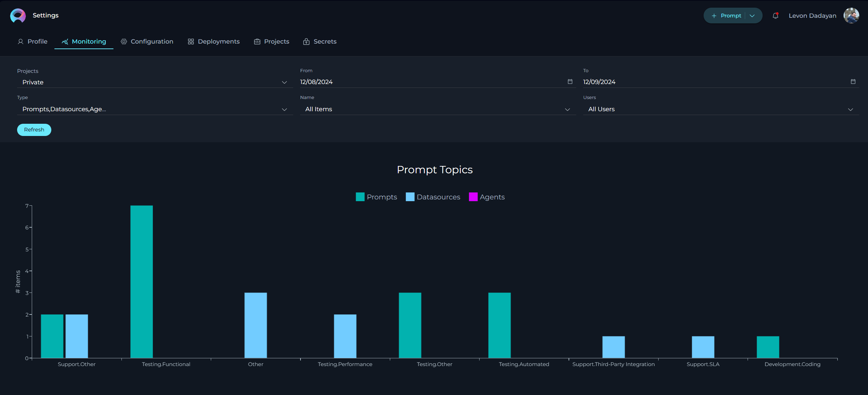Click the Profile tab icon
Screen dimensions: 868x395
click(x=20, y=41)
